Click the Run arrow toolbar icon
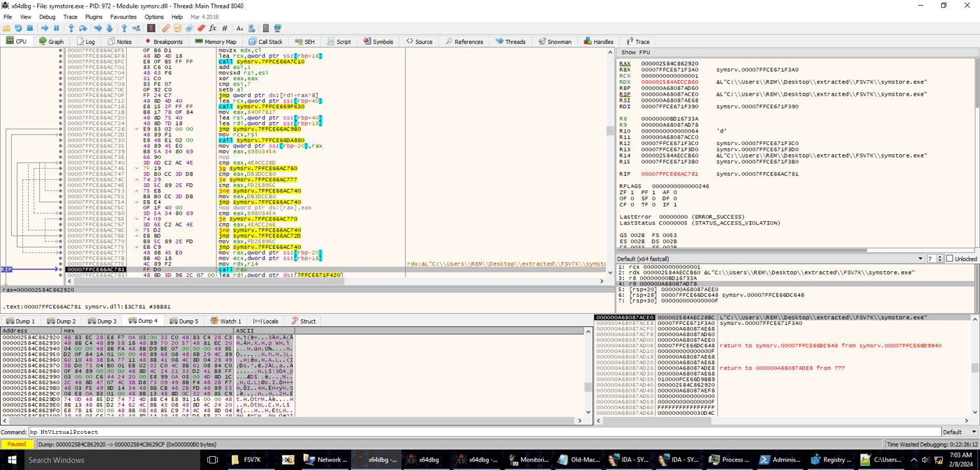The width and height of the screenshot is (980, 470). pyautogui.click(x=45, y=28)
